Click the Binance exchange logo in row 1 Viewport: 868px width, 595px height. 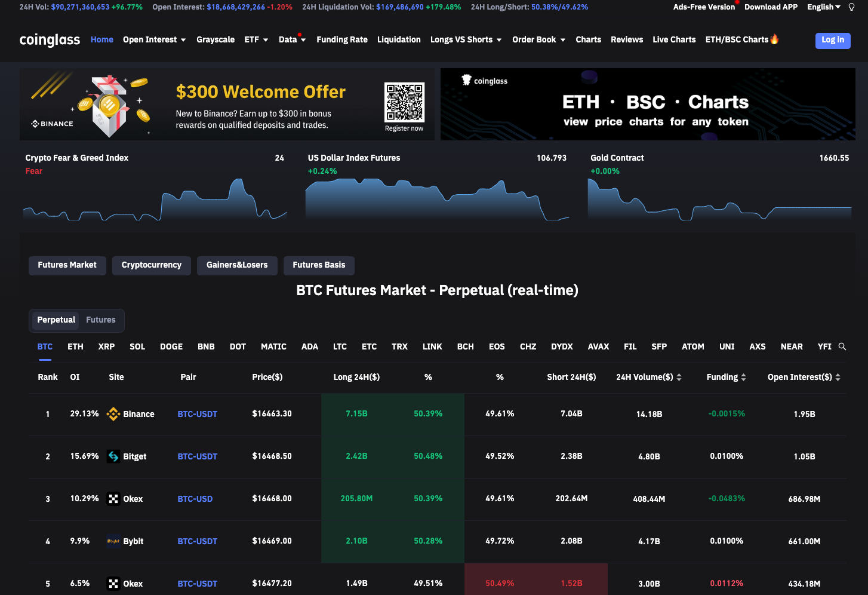[x=113, y=414]
